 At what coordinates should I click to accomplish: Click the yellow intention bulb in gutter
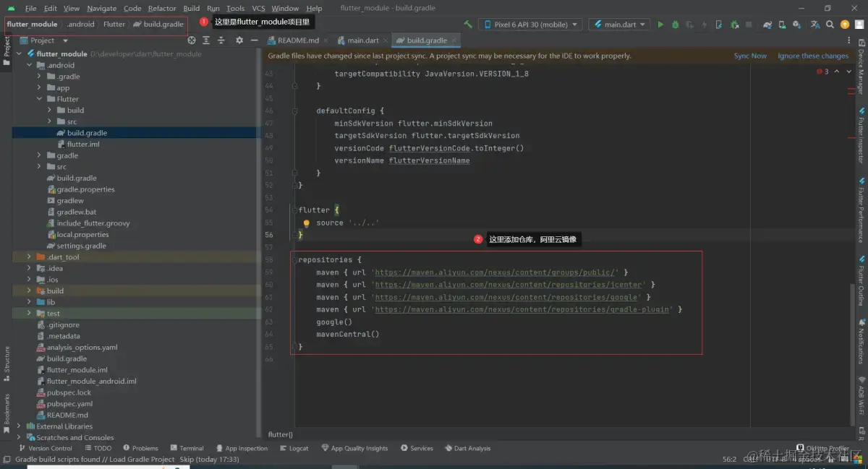306,223
